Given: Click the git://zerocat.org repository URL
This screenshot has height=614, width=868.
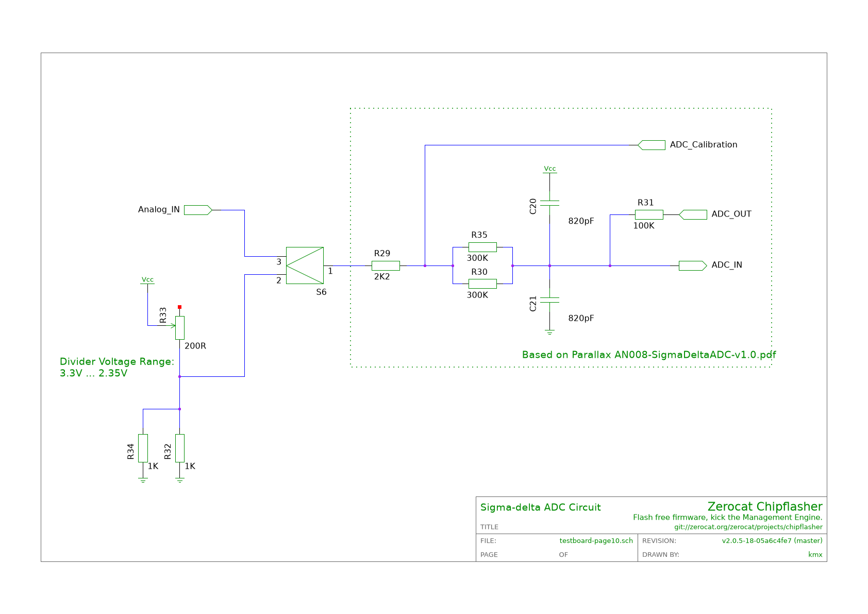Looking at the screenshot, I should click(x=748, y=527).
